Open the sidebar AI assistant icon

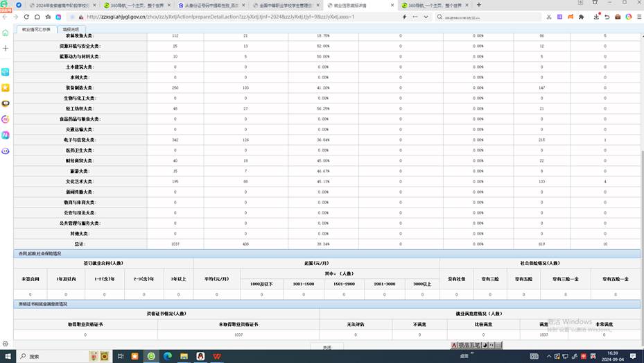[6, 135]
